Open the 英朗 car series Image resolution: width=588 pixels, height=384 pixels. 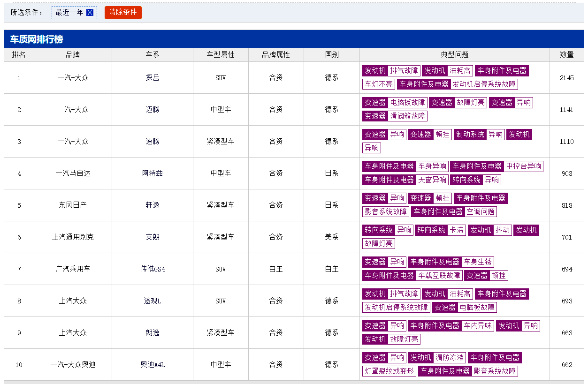point(153,237)
